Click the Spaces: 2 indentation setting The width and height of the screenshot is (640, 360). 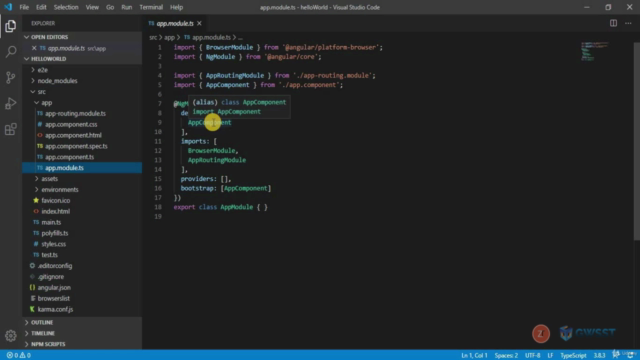(506, 356)
